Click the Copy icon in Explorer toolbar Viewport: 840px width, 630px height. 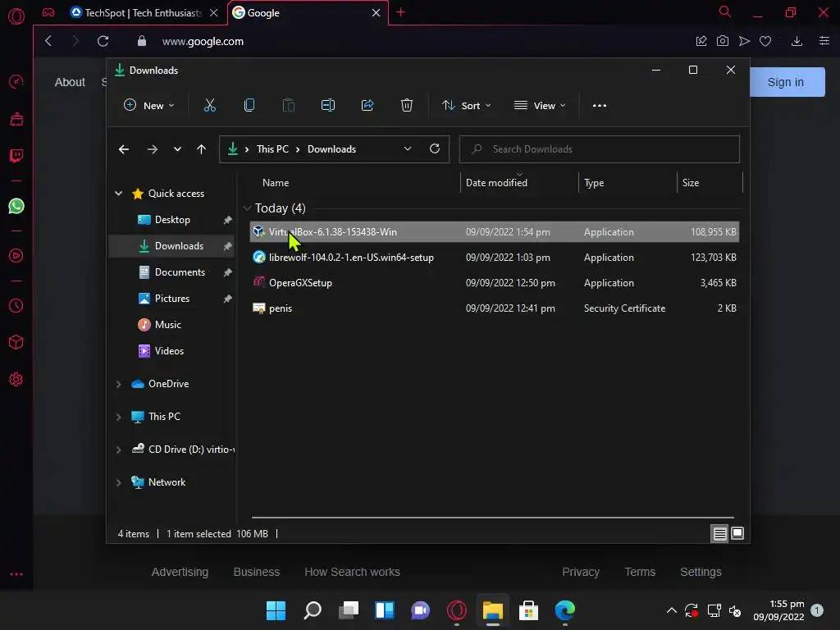(x=249, y=106)
